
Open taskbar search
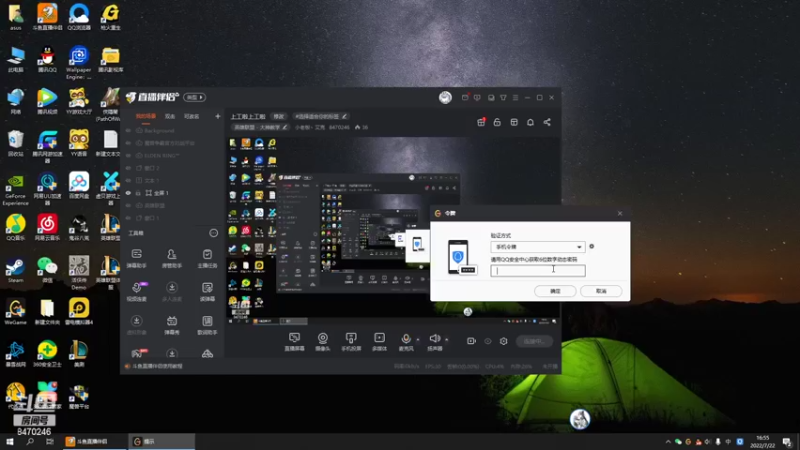coord(30,441)
